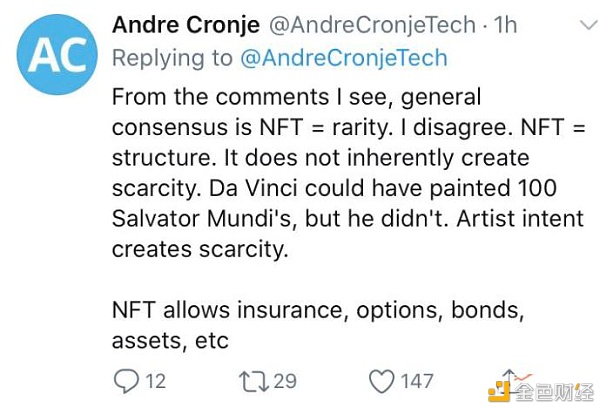View the 147 likes count

tap(417, 381)
